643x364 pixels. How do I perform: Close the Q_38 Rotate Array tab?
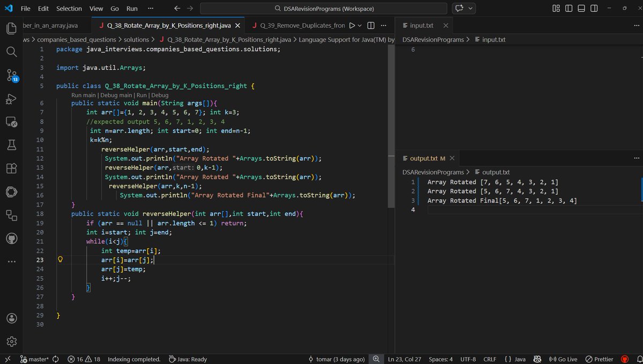[237, 26]
